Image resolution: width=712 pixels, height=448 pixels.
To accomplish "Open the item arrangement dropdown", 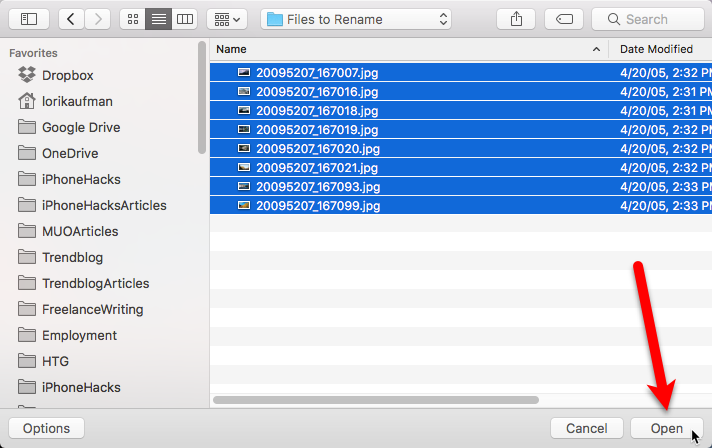I will [x=227, y=19].
